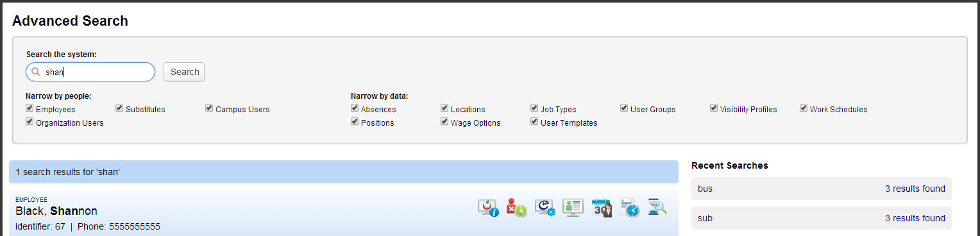
Task: Toggle the Job Types checkbox
Action: tap(534, 108)
